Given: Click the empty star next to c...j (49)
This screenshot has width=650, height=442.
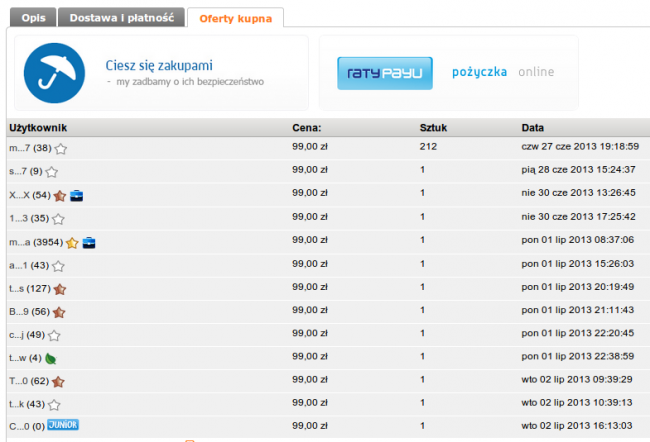Looking at the screenshot, I should click(x=54, y=335).
